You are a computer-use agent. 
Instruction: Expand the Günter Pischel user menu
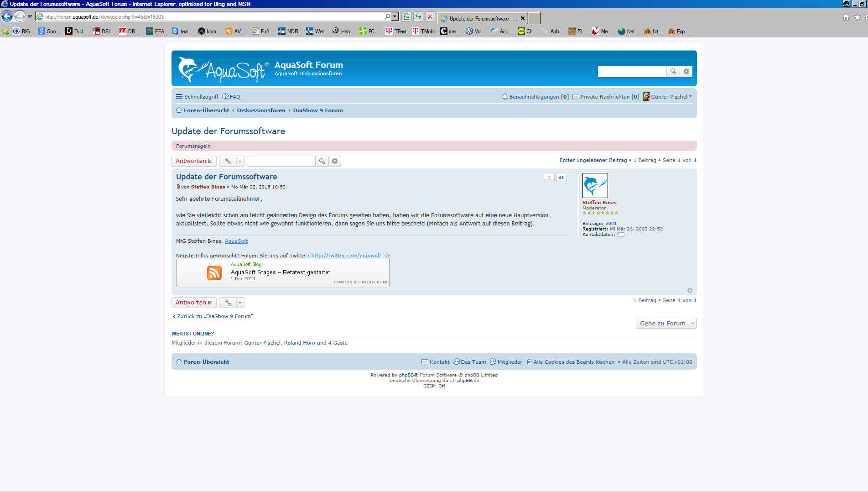pyautogui.click(x=669, y=97)
